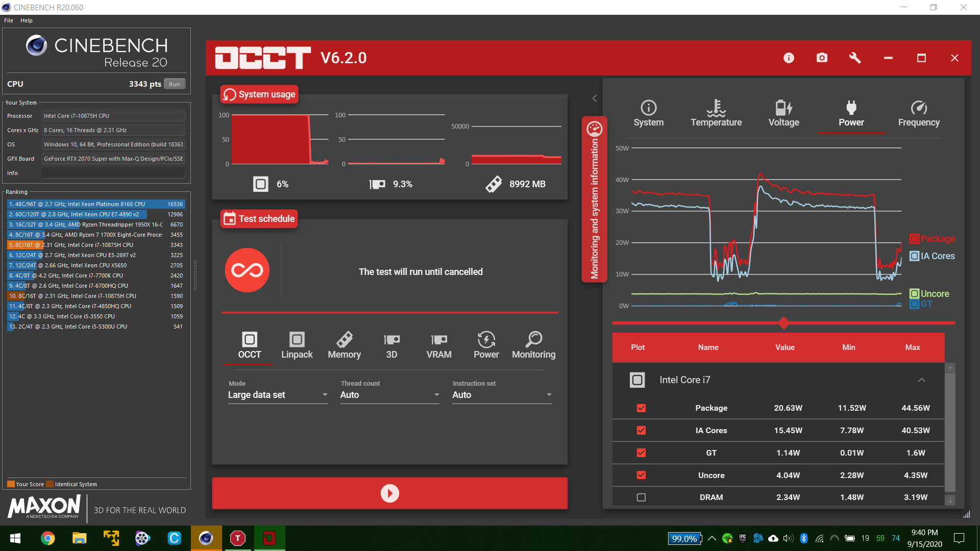The height and width of the screenshot is (551, 980).
Task: Switch to OCCT taskbar icon
Action: [269, 538]
